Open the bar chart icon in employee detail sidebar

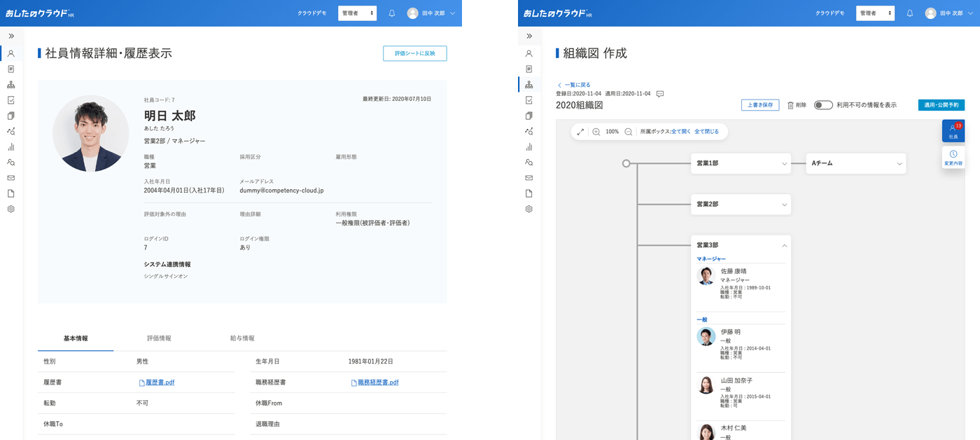[11, 147]
